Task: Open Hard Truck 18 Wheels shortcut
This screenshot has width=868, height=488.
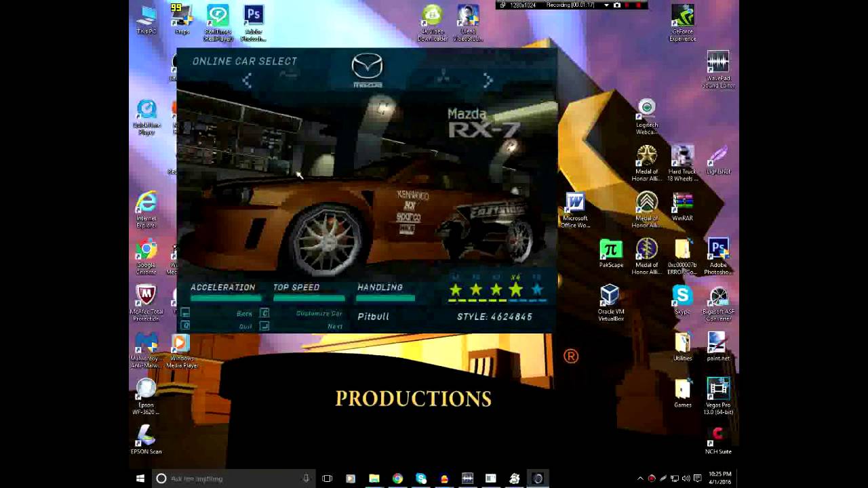Action: [682, 163]
